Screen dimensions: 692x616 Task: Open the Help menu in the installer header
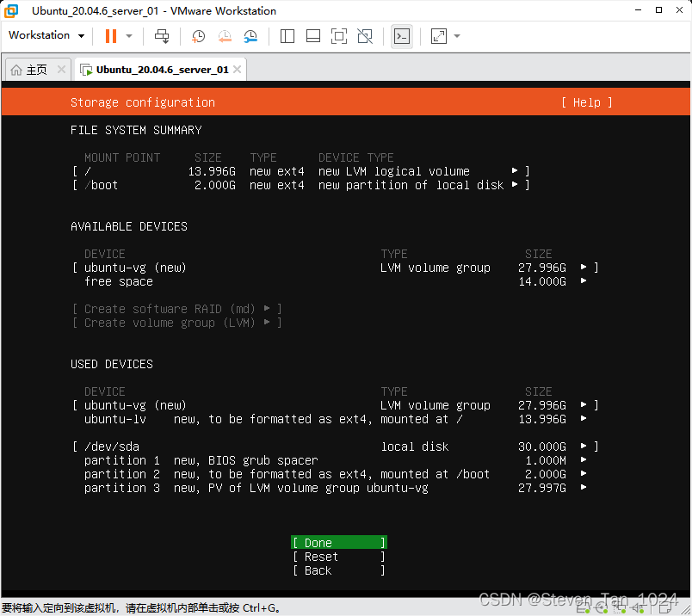[x=586, y=102]
